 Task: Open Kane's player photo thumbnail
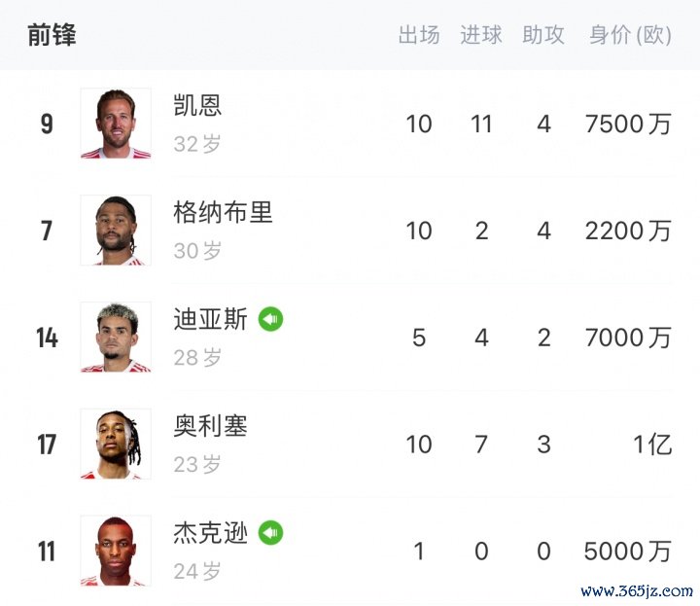(116, 124)
